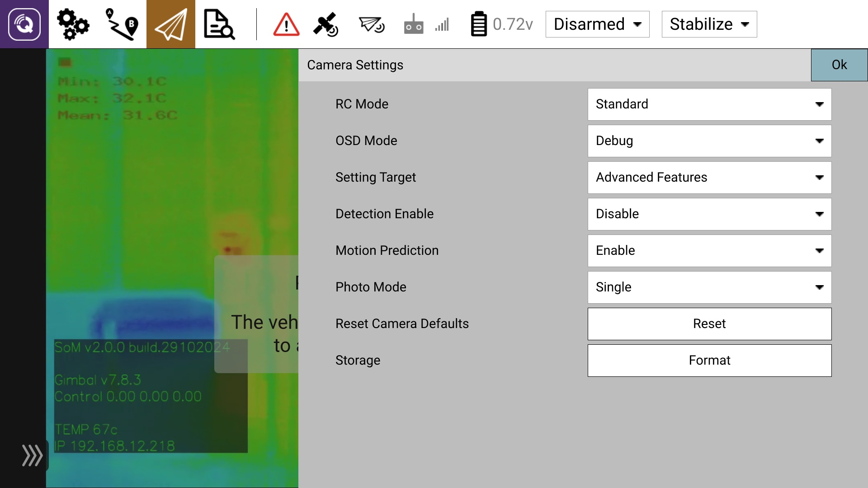Show GPS satellite status indicator
This screenshot has height=488, width=868.
(x=325, y=24)
